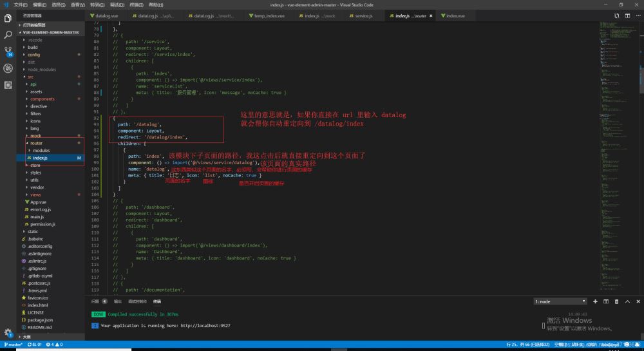The image size is (644, 351).
Task: Close the index.js router tab
Action: click(x=431, y=15)
